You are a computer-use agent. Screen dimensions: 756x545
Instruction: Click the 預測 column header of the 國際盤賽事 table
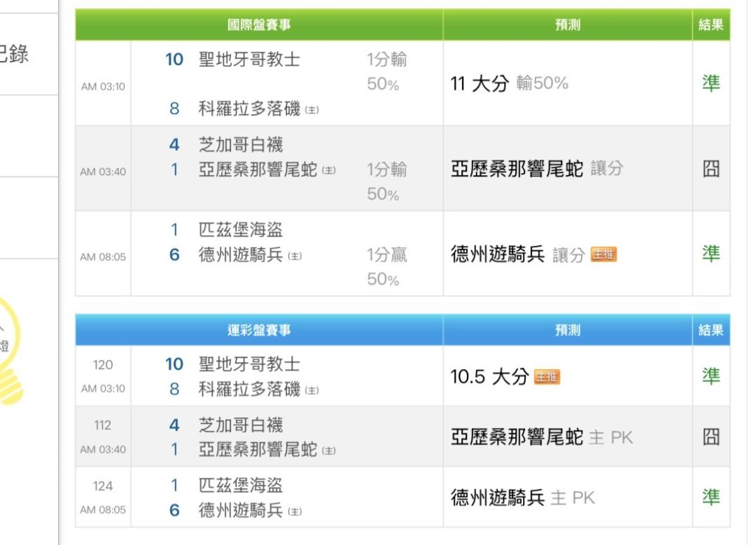(x=567, y=25)
